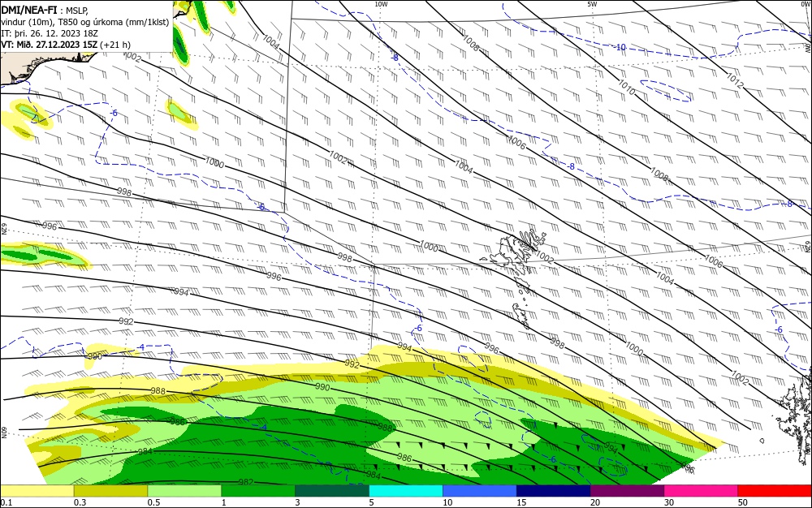812x508 pixels.
Task: Click the '0.1' legend value
Action: [6, 502]
